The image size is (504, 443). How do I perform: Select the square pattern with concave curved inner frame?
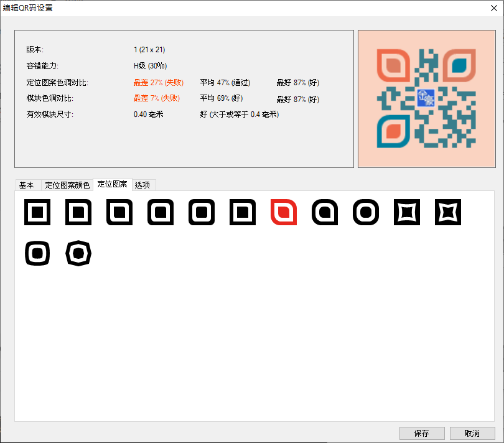[x=407, y=212]
